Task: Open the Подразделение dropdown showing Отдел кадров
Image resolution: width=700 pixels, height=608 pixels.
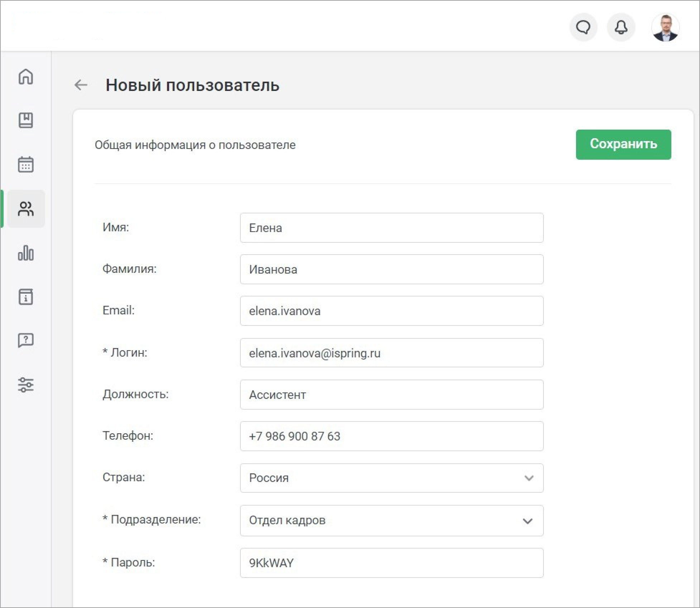Action: point(392,521)
